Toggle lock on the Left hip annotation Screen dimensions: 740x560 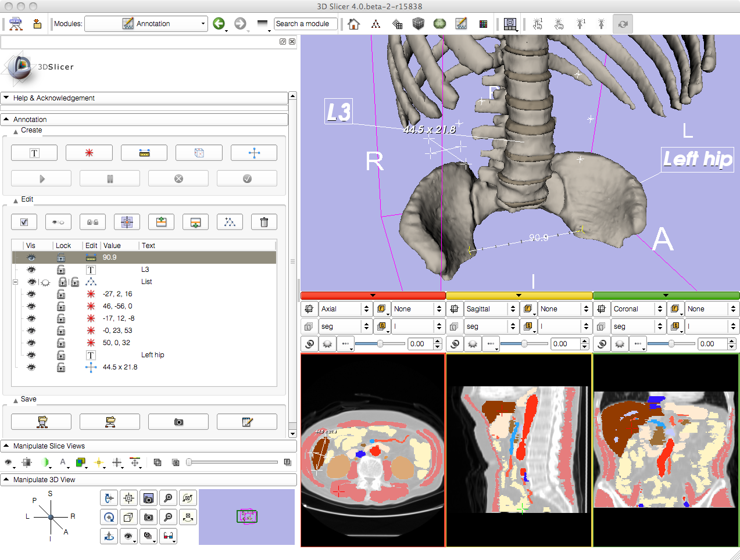[x=61, y=355]
